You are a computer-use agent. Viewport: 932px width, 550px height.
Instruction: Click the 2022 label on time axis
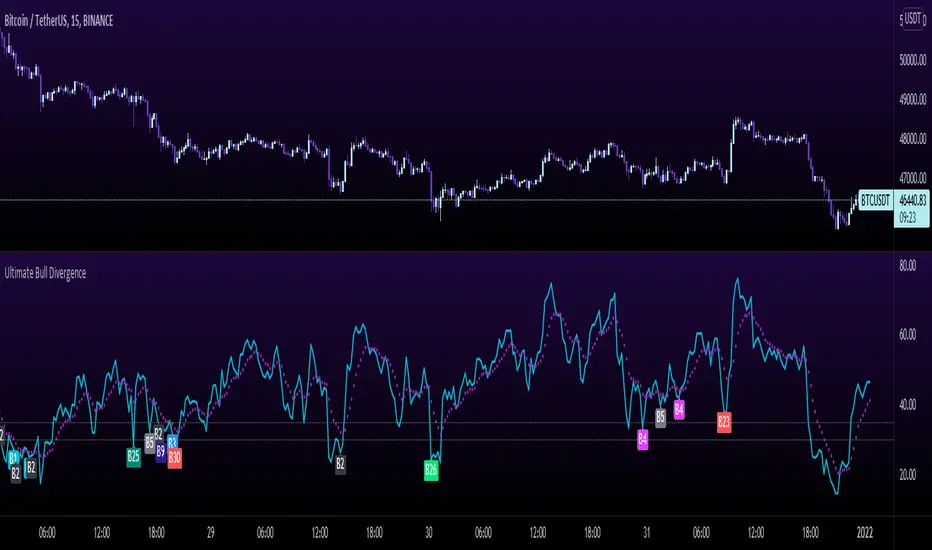click(864, 533)
